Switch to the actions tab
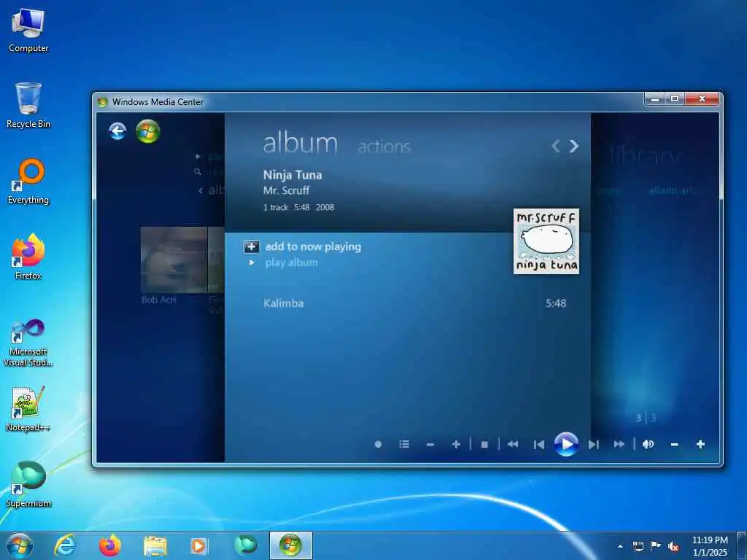The height and width of the screenshot is (560, 747). (384, 147)
